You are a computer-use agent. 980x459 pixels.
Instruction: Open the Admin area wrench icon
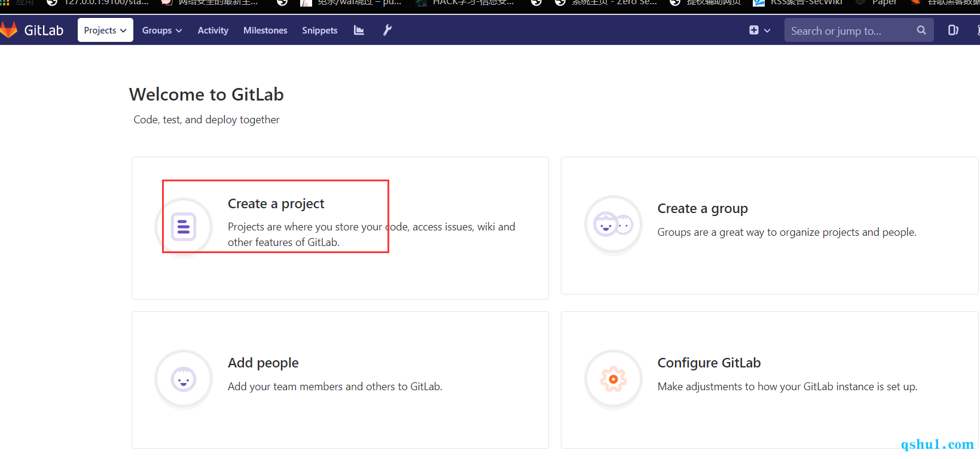[x=387, y=30]
